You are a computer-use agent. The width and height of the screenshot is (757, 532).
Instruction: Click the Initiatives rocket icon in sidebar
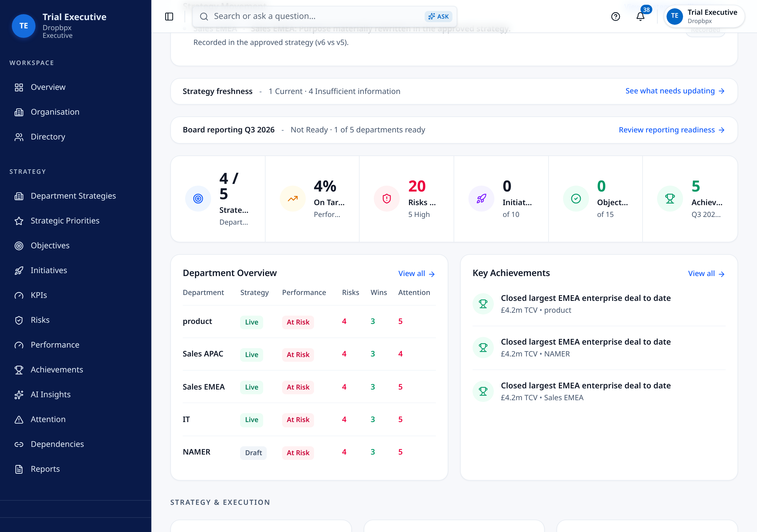point(19,270)
